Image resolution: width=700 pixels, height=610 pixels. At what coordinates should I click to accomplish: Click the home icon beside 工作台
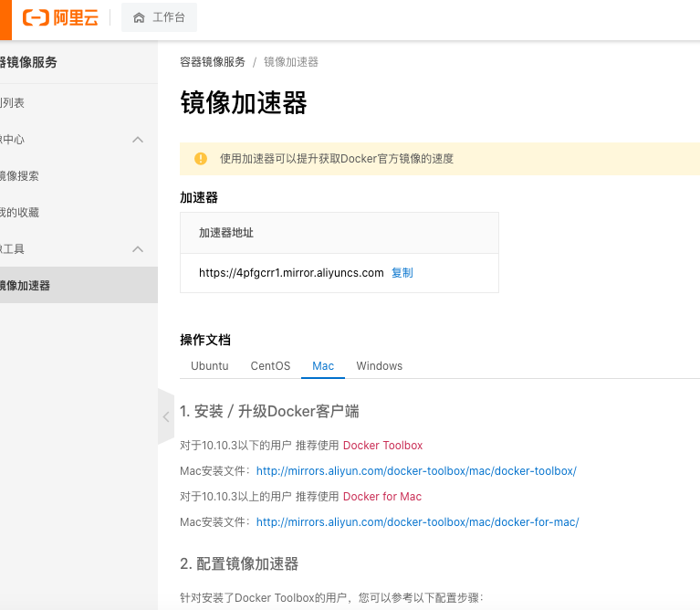coord(139,18)
